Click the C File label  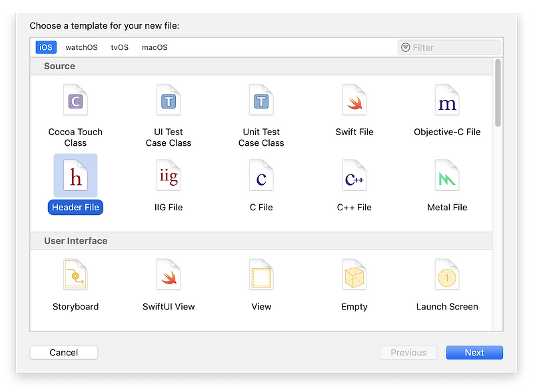pyautogui.click(x=261, y=207)
